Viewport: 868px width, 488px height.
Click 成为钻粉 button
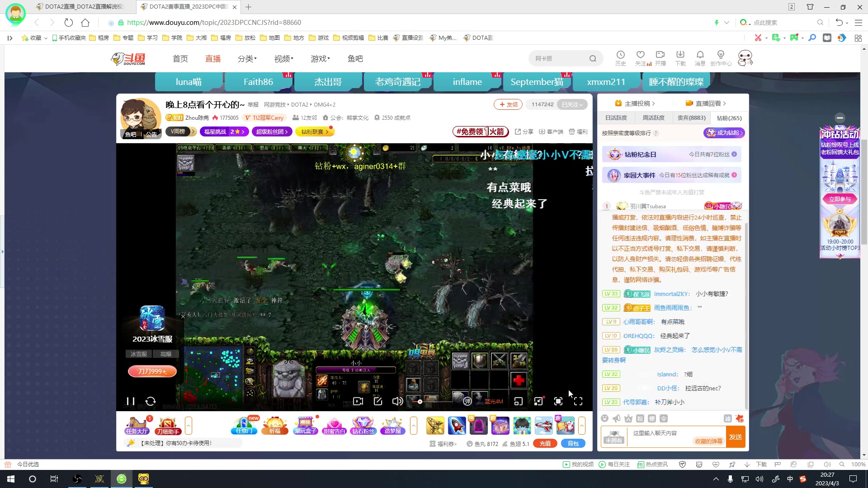724,133
